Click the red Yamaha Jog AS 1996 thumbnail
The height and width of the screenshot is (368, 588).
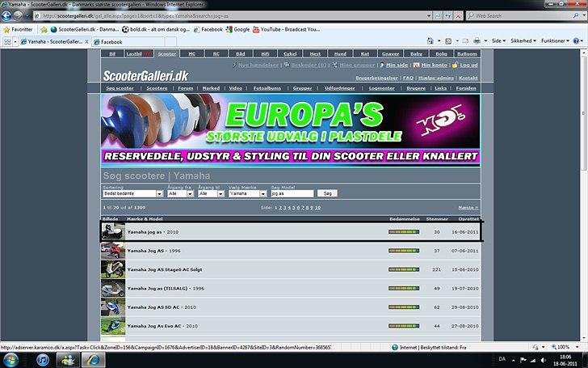point(112,251)
